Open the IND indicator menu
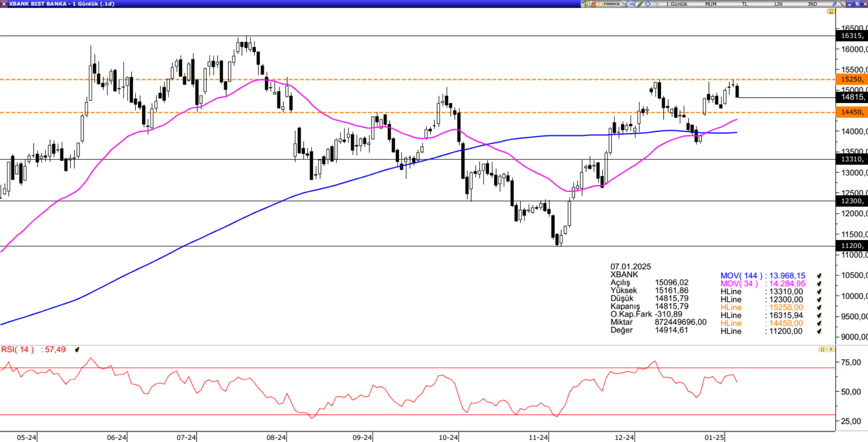868x442 pixels. click(813, 4)
